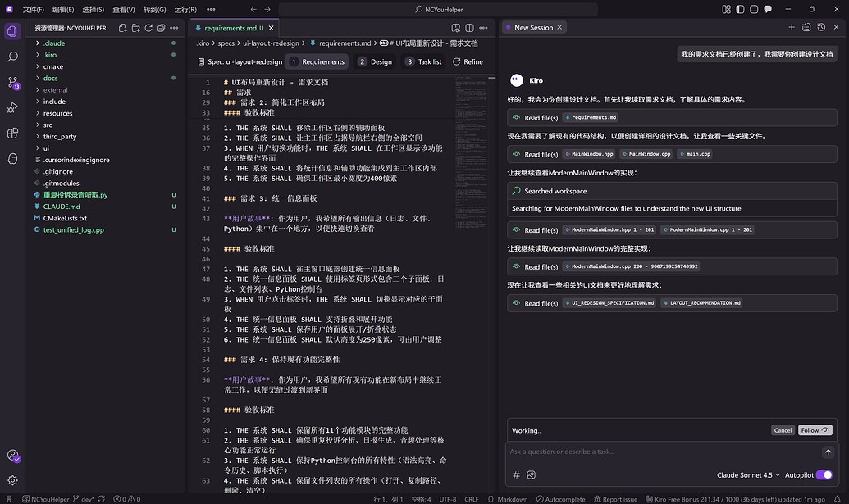Send the chat message with arrow button
Image resolution: width=849 pixels, height=504 pixels.
tap(828, 452)
